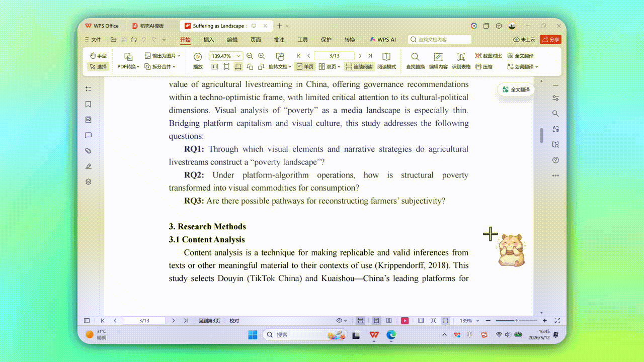Open 编辑内容 edit content tool
This screenshot has width=644, height=362.
coord(438,60)
